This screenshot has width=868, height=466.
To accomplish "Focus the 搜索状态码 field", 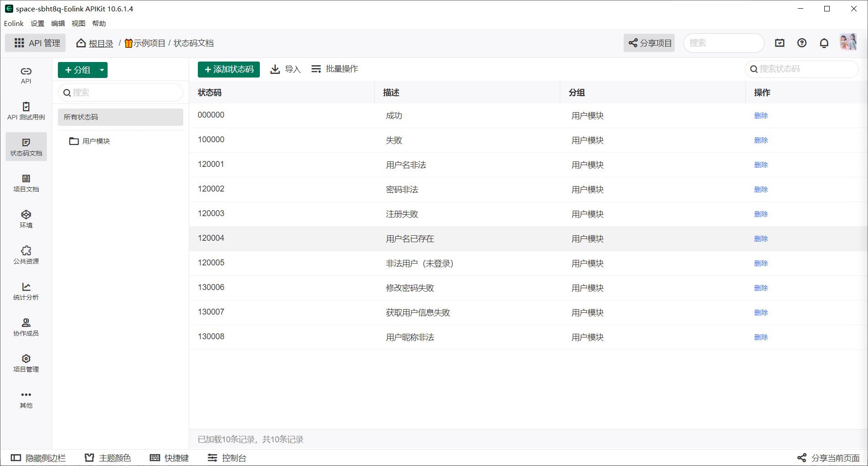I will tap(802, 69).
